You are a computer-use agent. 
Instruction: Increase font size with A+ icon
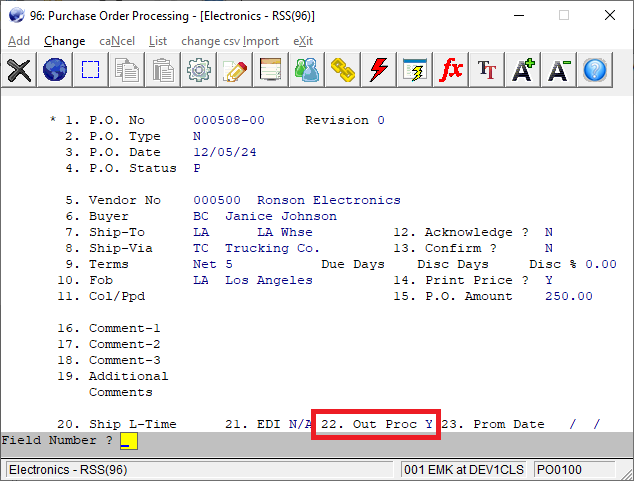tap(523, 69)
